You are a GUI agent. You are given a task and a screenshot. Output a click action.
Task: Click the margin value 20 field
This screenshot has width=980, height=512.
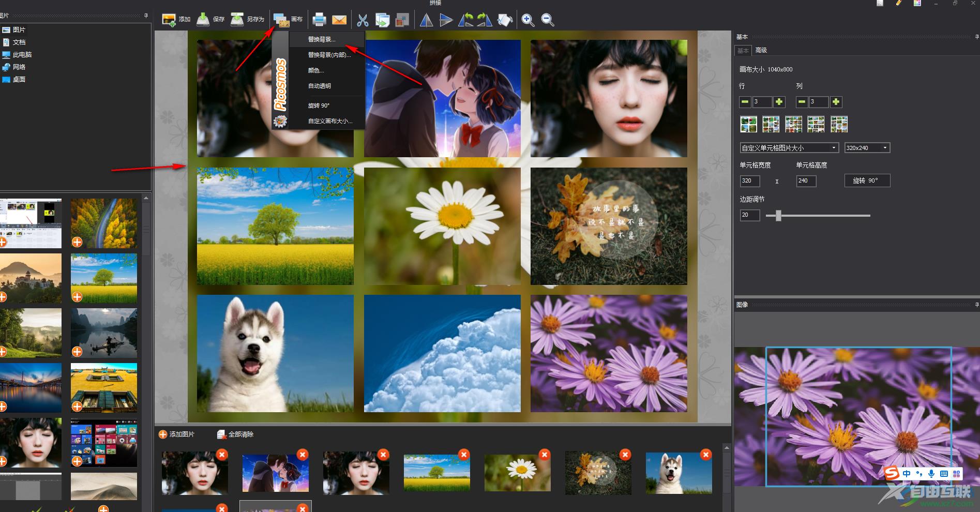(750, 215)
